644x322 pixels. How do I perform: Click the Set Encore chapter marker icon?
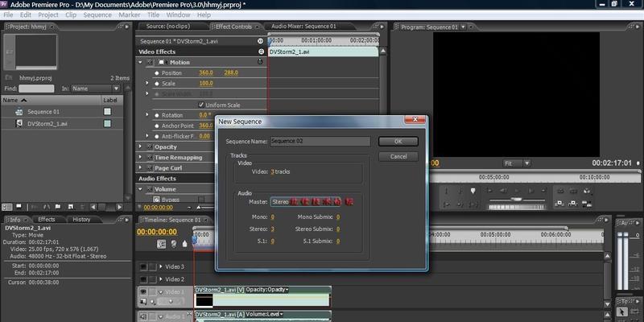tap(174, 244)
